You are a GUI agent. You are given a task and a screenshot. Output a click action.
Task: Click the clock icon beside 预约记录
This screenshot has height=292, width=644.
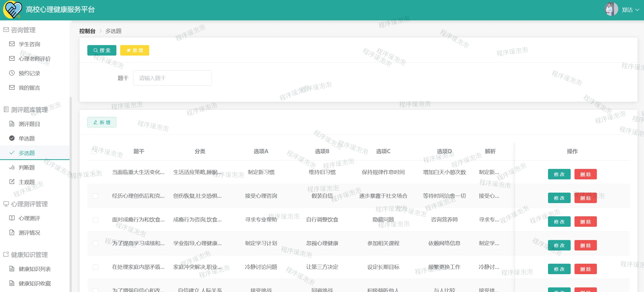click(x=12, y=73)
